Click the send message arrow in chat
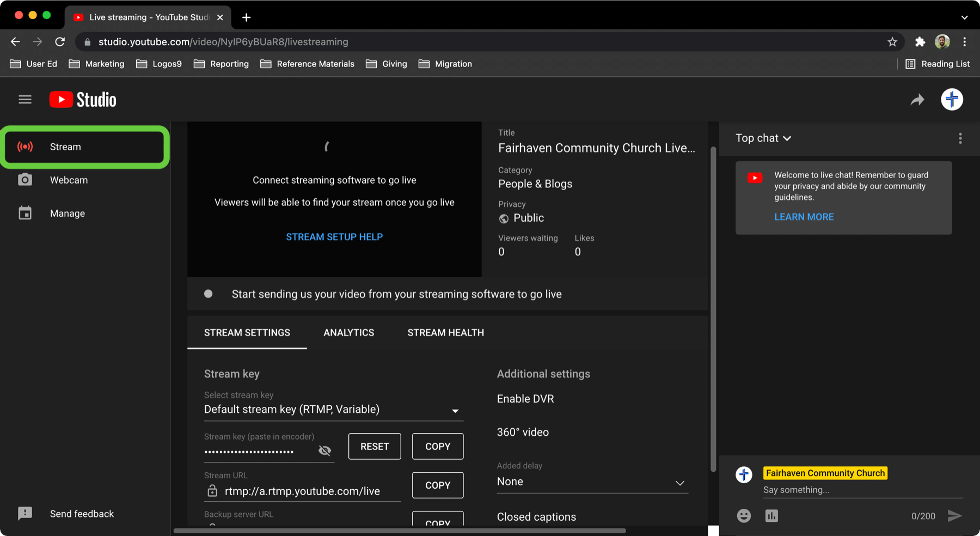 click(x=954, y=516)
